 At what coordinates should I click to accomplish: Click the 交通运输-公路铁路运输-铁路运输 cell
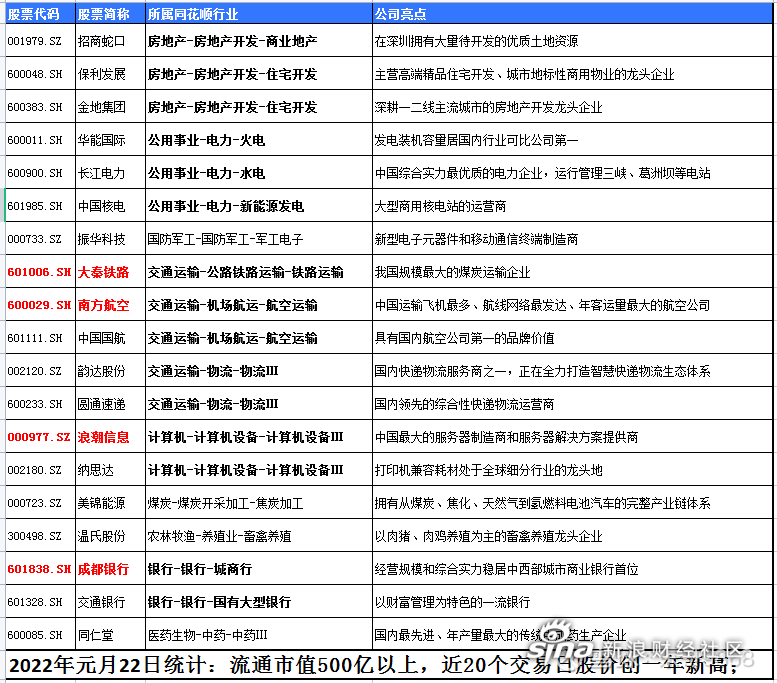click(x=259, y=272)
